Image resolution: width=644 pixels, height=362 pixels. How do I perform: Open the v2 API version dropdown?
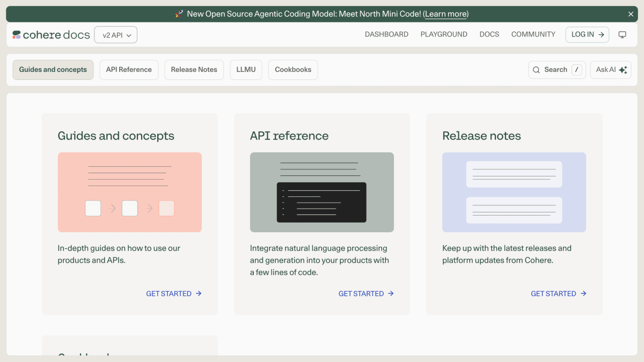[x=116, y=35]
